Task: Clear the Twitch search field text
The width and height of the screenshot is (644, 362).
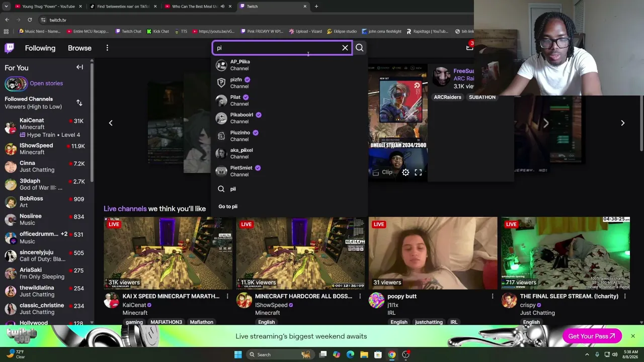Action: (x=345, y=48)
